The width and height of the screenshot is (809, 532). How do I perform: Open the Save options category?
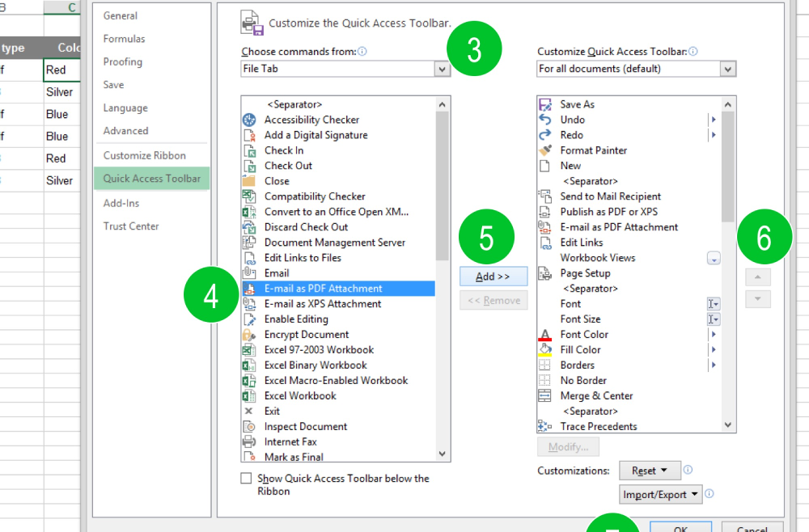(x=113, y=85)
